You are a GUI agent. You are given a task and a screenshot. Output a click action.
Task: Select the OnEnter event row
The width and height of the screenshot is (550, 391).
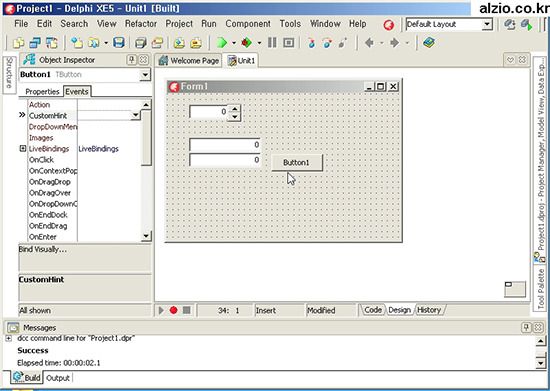click(x=84, y=237)
